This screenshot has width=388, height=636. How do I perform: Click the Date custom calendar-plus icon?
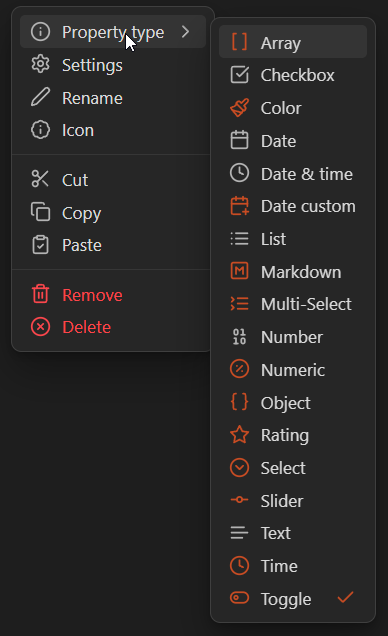pyautogui.click(x=239, y=206)
